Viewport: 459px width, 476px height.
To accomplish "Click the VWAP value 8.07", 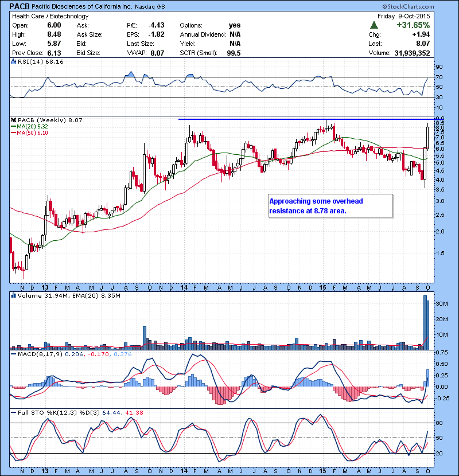I will pyautogui.click(x=157, y=53).
